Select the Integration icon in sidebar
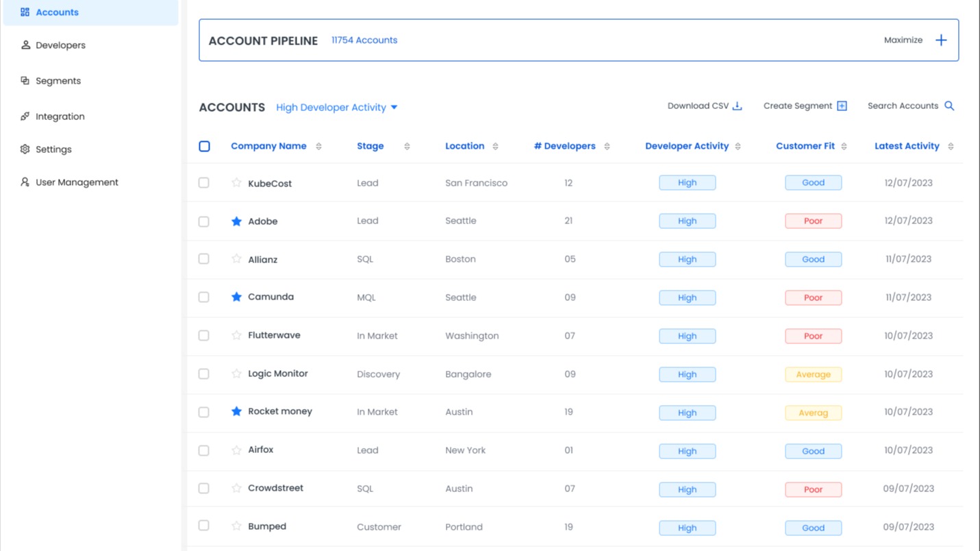The width and height of the screenshot is (980, 551). click(x=25, y=116)
